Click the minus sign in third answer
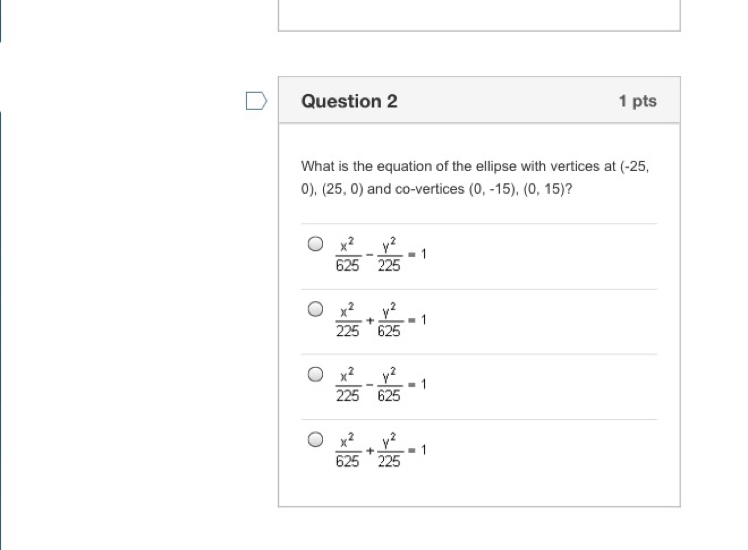The image size is (748, 550). [x=370, y=385]
